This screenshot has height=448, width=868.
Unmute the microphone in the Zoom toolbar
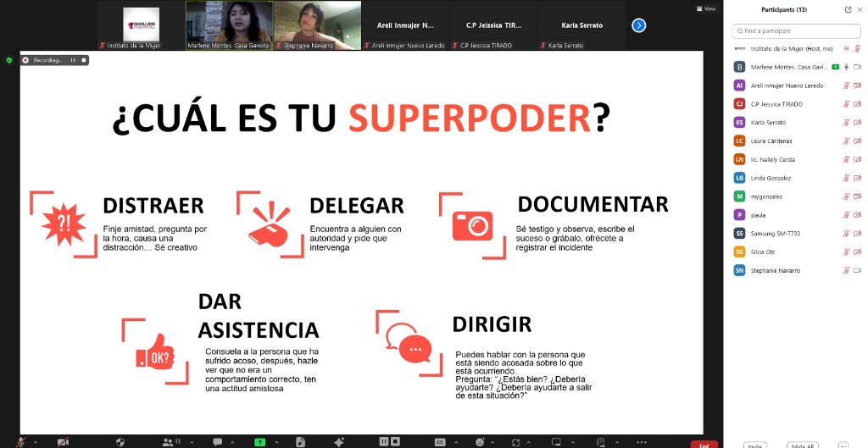21,442
